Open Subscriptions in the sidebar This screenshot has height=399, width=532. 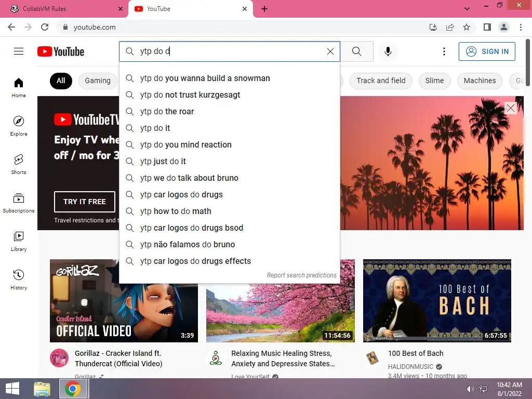(x=19, y=203)
